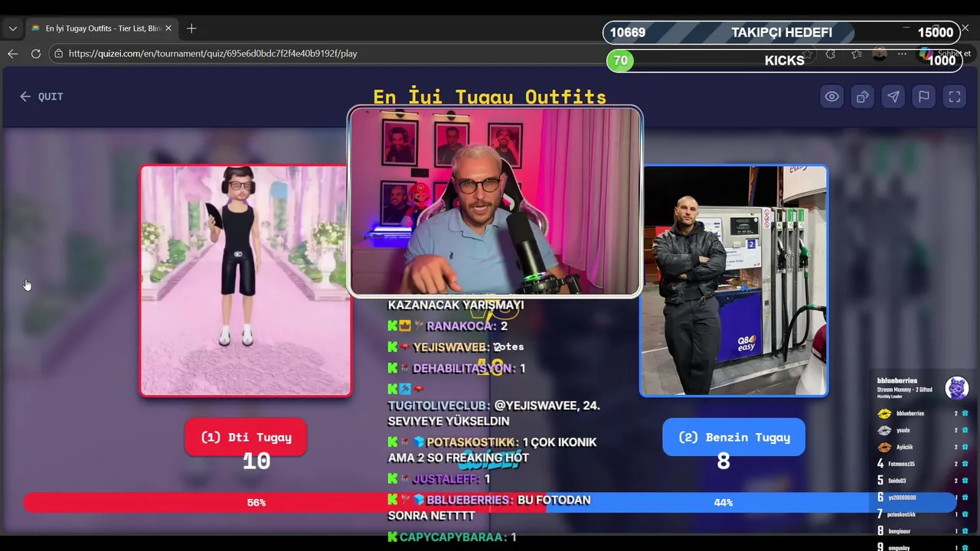Image resolution: width=980 pixels, height=551 pixels.
Task: Vote for (2) Benzin Tugay button
Action: pos(733,437)
